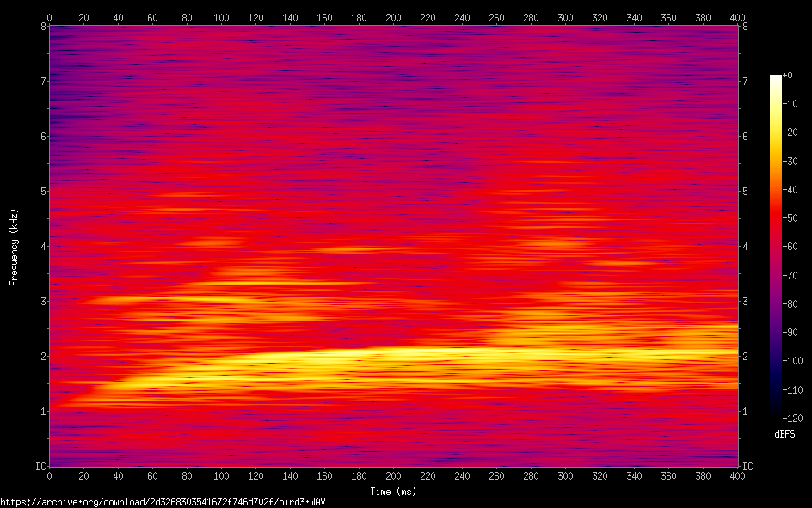Screen dimensions: 812x508
Task: Click the 'Time (ms)' axis label
Action: click(393, 492)
